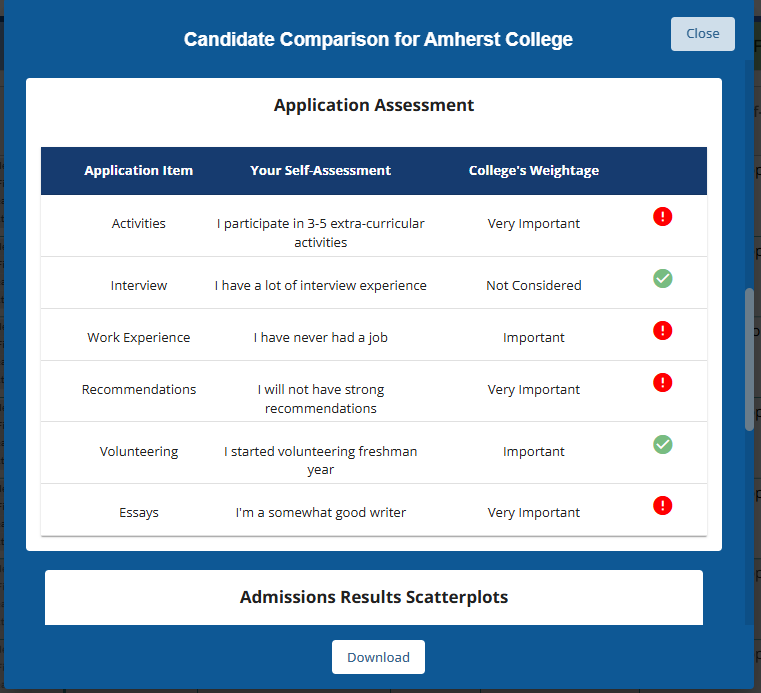This screenshot has width=761, height=693.
Task: Click the red warning icon for Activities
Action: (x=662, y=216)
